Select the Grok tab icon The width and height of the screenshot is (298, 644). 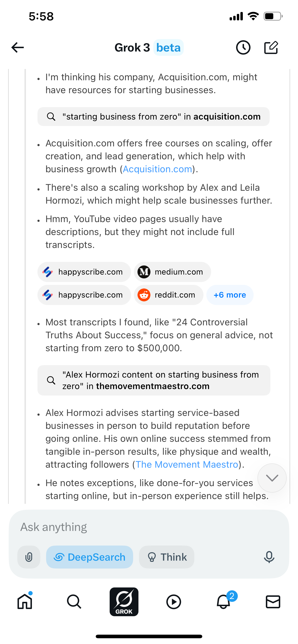[x=124, y=602]
